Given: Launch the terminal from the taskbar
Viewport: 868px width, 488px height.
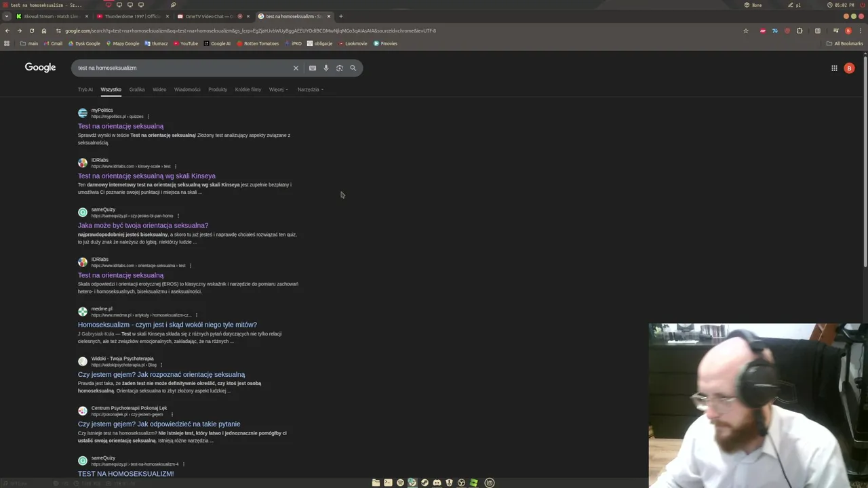Looking at the screenshot, I should pos(388,483).
